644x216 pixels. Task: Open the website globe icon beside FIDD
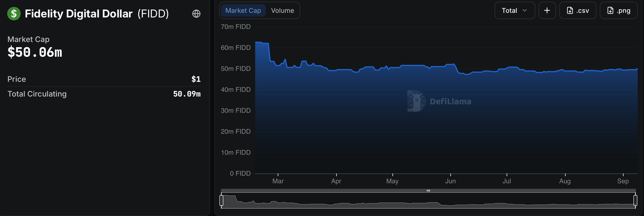(x=196, y=14)
